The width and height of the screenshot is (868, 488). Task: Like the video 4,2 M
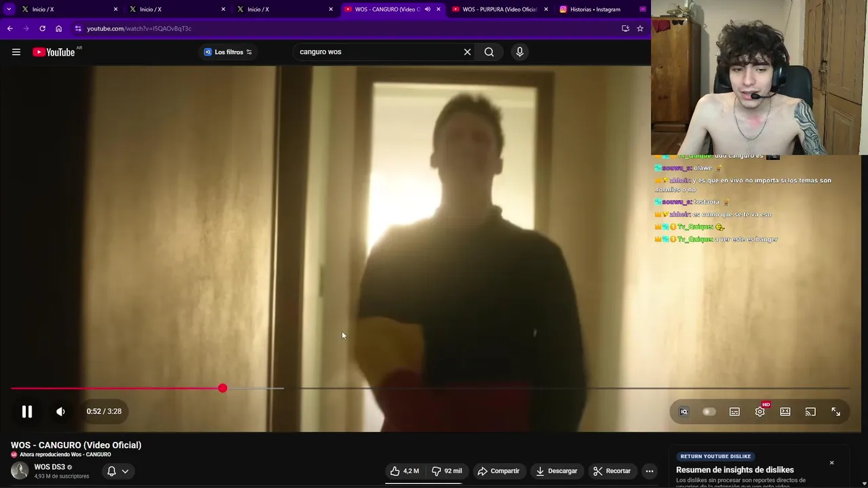coord(404,471)
